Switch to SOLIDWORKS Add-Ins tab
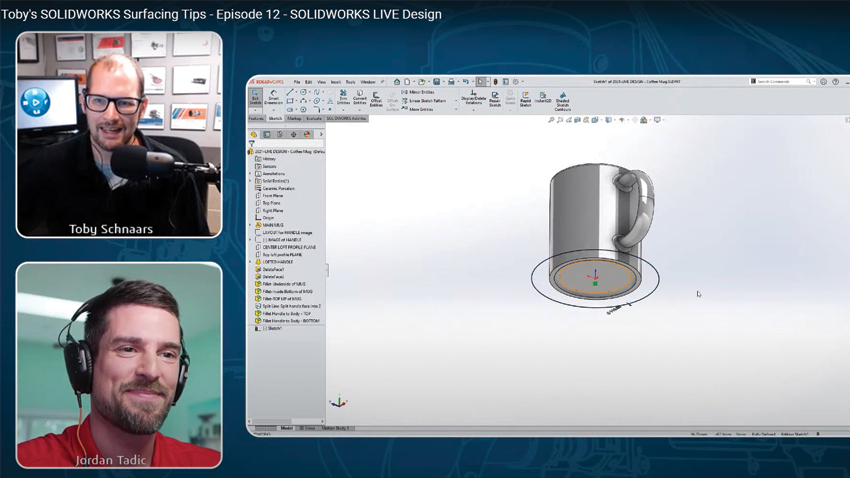 pyautogui.click(x=346, y=118)
